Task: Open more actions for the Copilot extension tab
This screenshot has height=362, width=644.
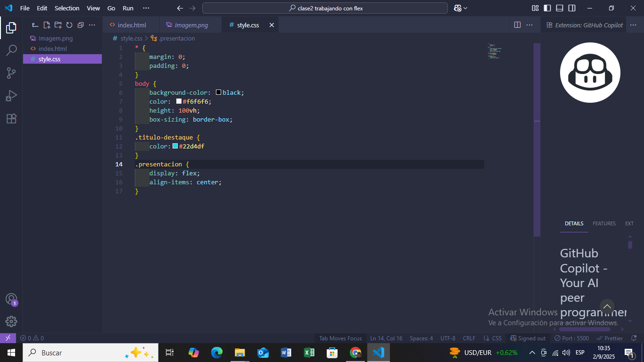Action: tap(633, 25)
